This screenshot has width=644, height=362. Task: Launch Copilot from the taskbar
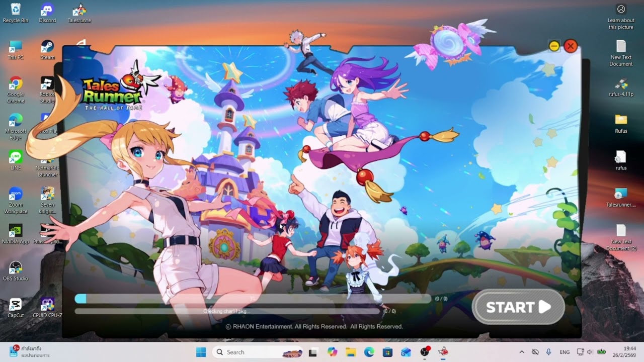332,352
